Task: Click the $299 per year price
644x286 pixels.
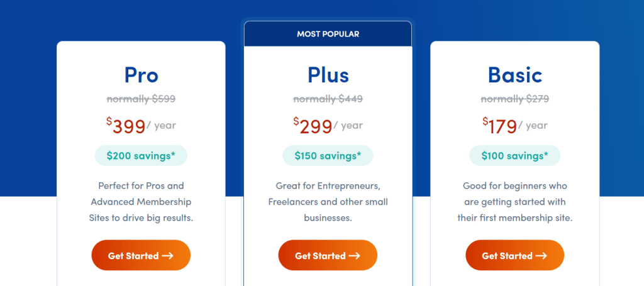Action: (x=328, y=126)
